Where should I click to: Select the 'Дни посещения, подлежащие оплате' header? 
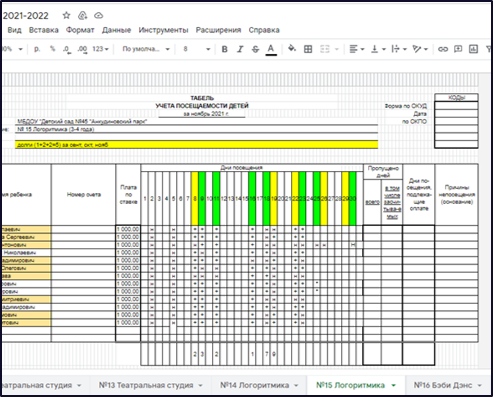pyautogui.click(x=419, y=195)
